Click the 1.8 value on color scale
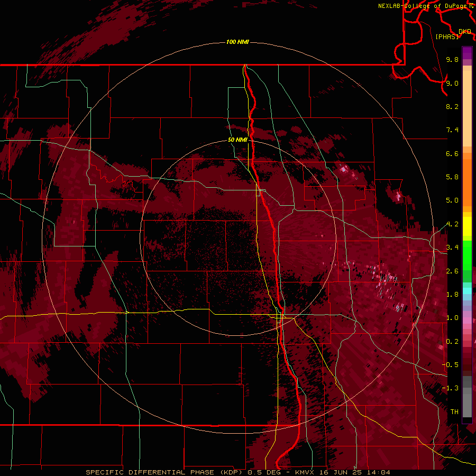Image resolution: width=476 pixels, height=476 pixels. (x=452, y=295)
